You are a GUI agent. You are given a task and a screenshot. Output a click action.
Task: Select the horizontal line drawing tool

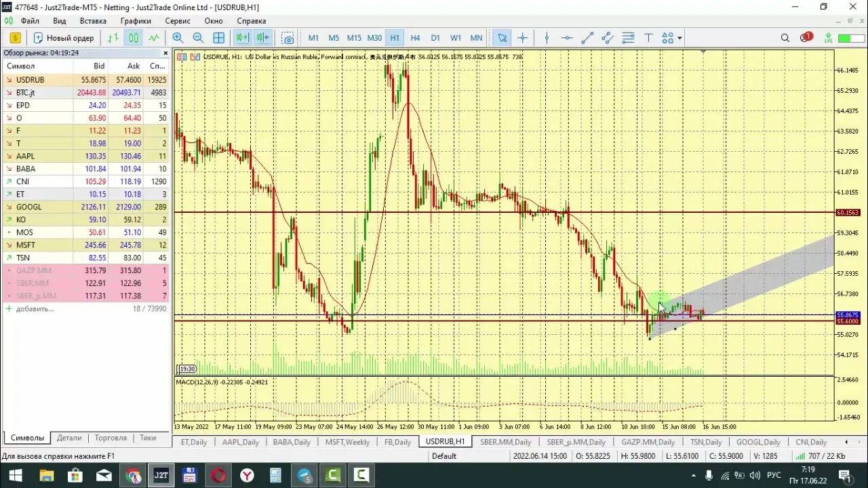point(567,38)
